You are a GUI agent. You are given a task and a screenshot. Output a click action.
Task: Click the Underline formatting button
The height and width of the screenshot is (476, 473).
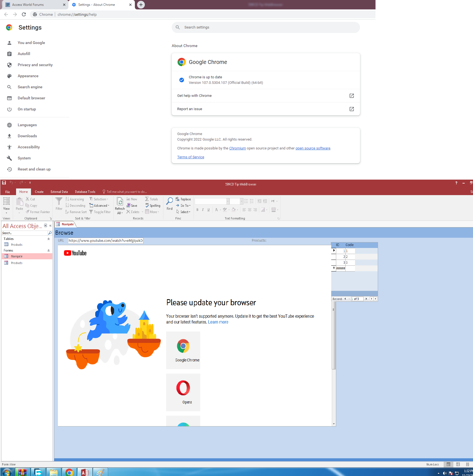(209, 210)
